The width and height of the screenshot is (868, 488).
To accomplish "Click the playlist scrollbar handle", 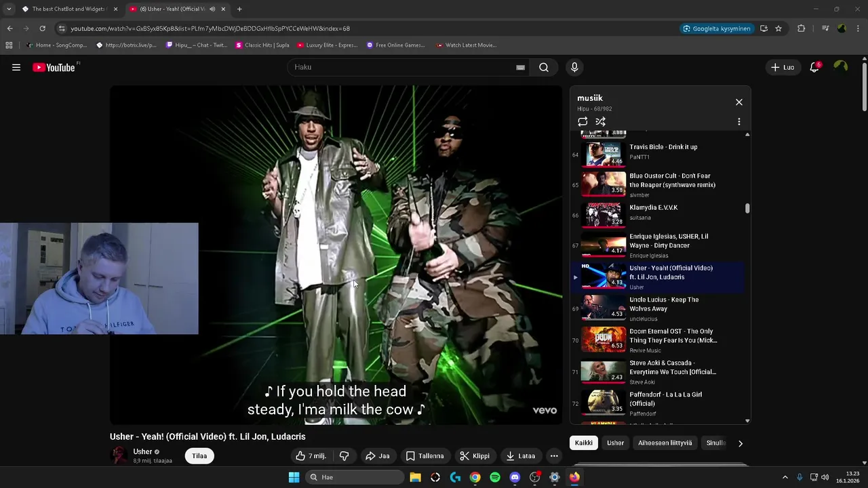I will coord(747,208).
